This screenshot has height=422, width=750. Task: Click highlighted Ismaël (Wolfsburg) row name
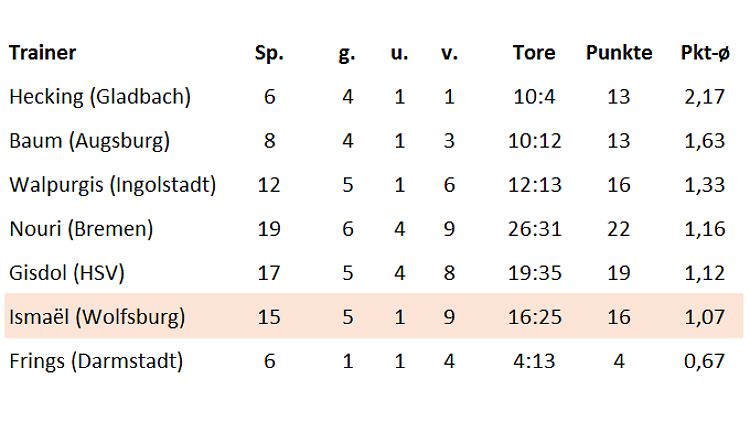tap(97, 317)
